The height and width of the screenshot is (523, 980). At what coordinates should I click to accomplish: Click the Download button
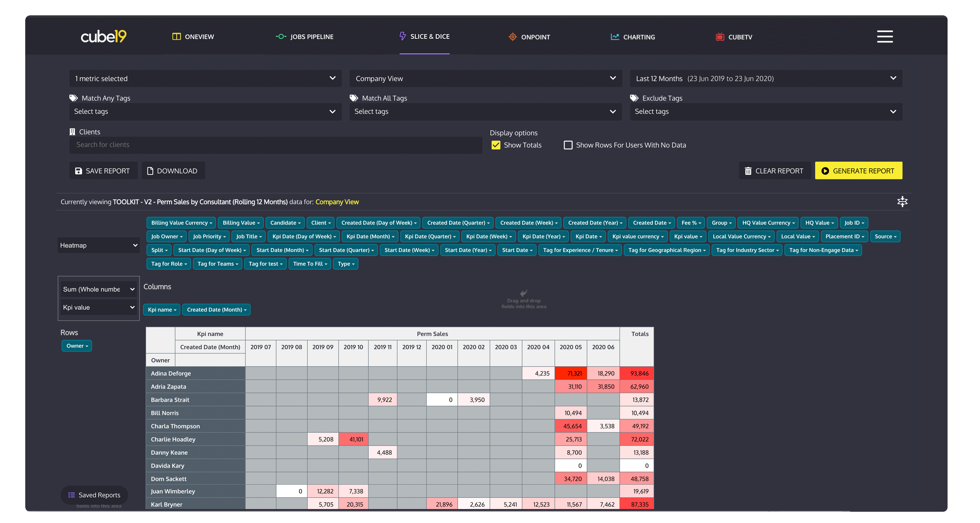tap(173, 171)
